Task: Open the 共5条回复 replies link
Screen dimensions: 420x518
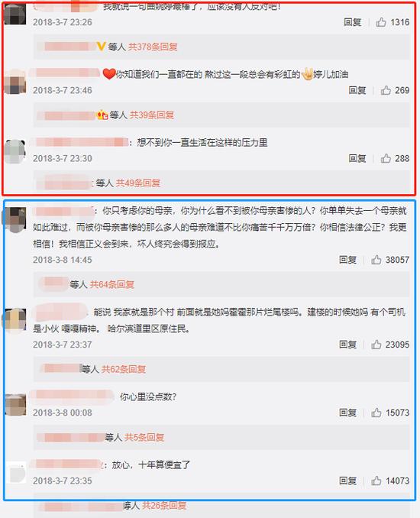Action: point(144,437)
